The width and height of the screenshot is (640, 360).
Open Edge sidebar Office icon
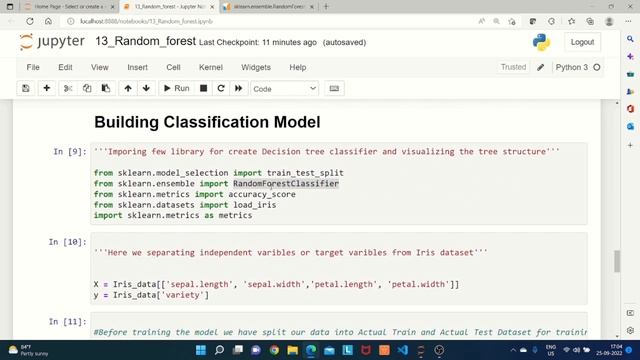(630, 109)
